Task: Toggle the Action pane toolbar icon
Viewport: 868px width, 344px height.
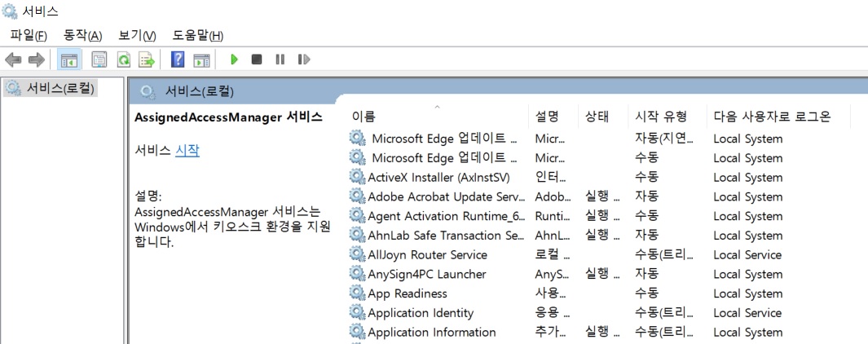Action: pos(201,60)
